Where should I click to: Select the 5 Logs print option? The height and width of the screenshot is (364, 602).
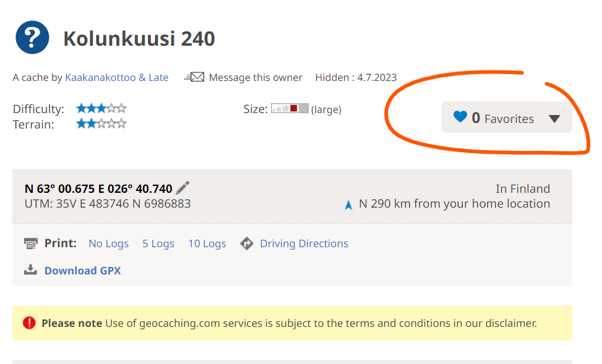(x=158, y=243)
